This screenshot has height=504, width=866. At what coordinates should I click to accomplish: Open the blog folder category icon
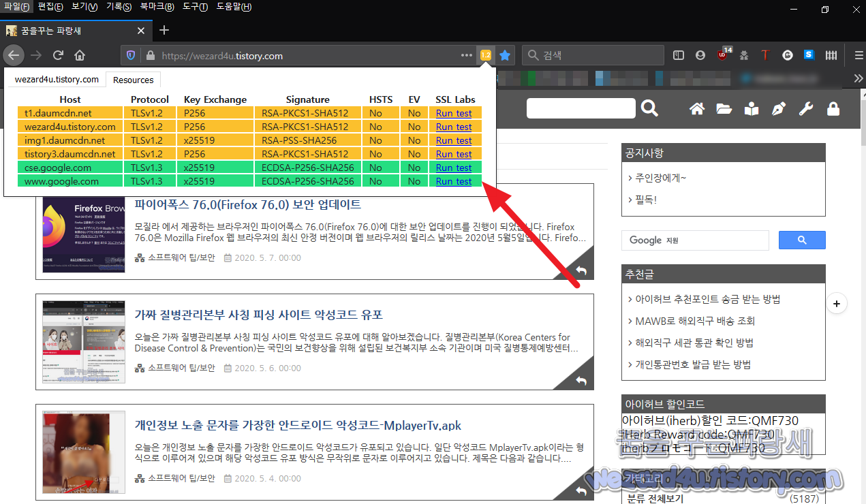point(724,108)
